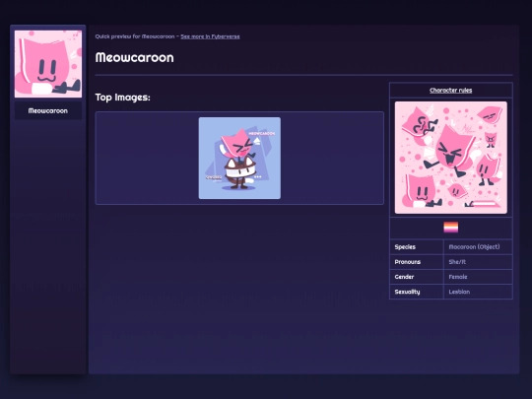Open the 'See more in Fyberverse' link
Image resolution: width=532 pixels, height=399 pixels.
pyautogui.click(x=210, y=36)
